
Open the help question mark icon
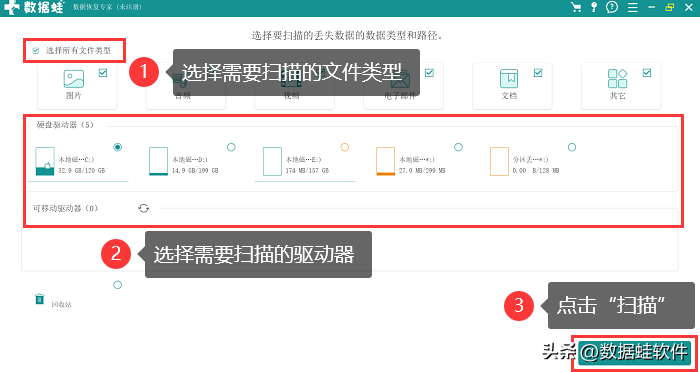click(x=612, y=8)
